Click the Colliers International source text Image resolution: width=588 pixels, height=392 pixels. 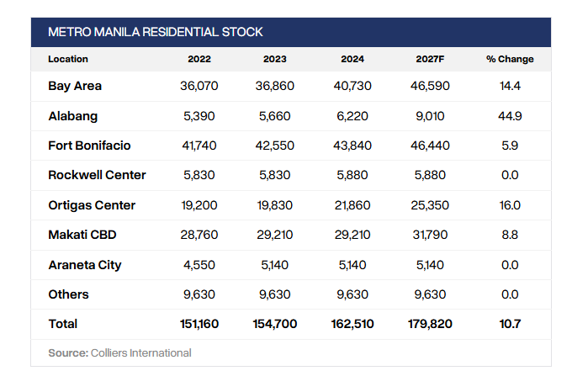point(141,352)
